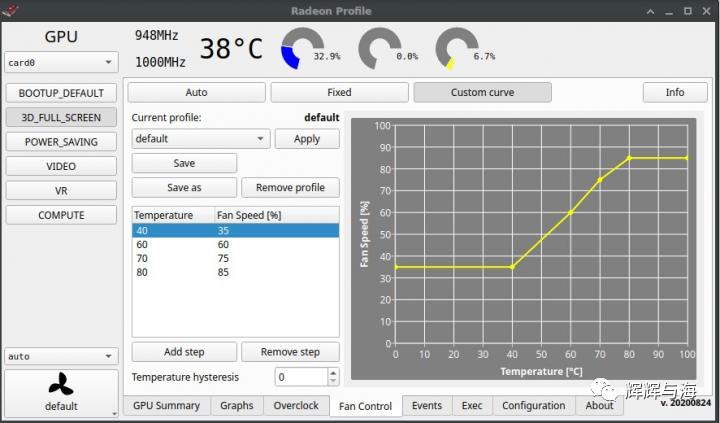Click the Temperature hysteresis input field
Viewport: 720px width, 423px height.
point(301,377)
